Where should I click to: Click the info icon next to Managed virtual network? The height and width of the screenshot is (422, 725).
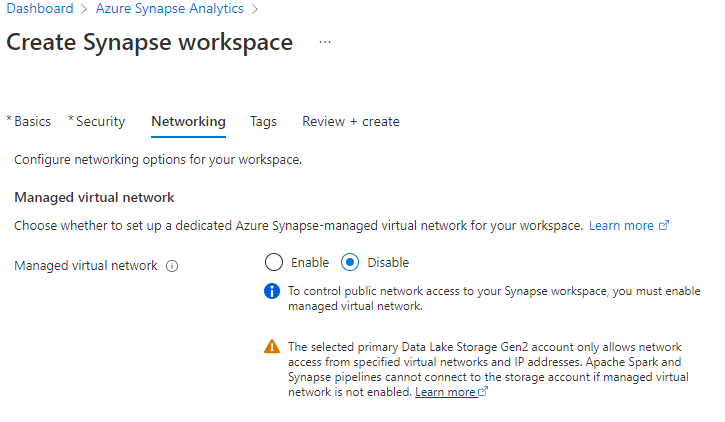(x=172, y=266)
